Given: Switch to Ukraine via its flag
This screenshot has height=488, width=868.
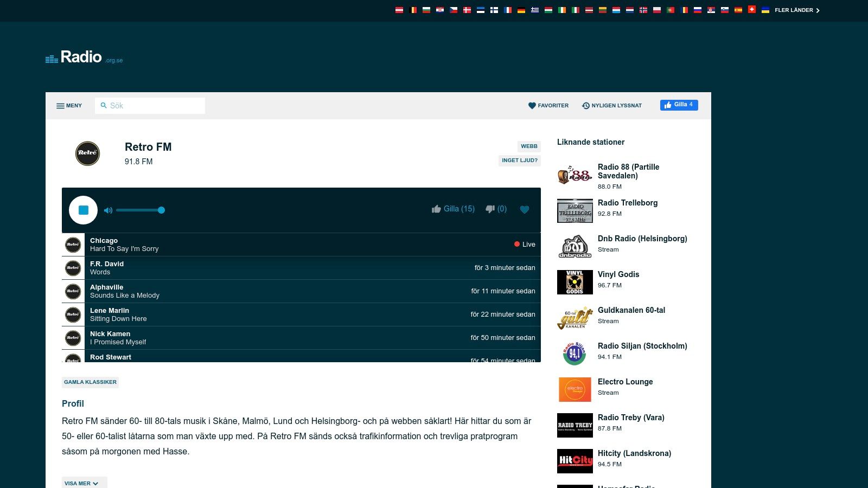Looking at the screenshot, I should pyautogui.click(x=765, y=10).
